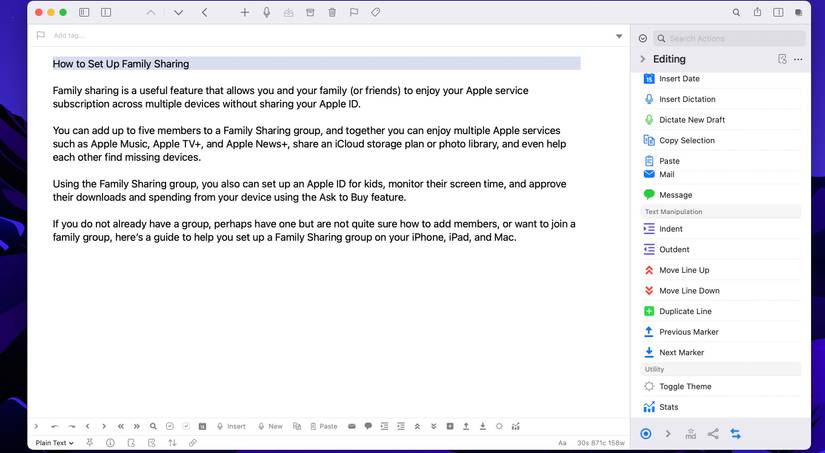825x453 pixels.
Task: Click Insert dictation button in action bar
Action: [x=232, y=426]
